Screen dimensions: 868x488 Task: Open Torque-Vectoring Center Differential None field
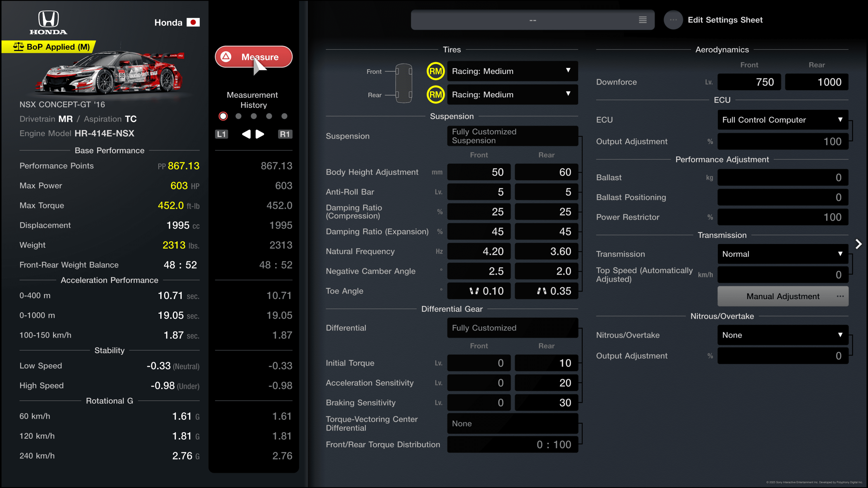point(512,424)
